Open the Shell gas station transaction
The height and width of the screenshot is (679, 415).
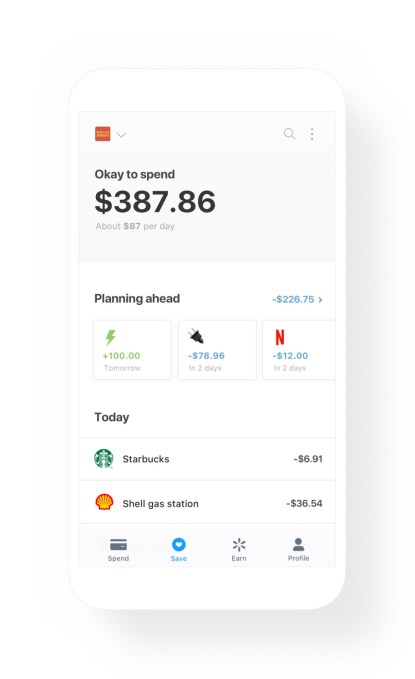[207, 503]
